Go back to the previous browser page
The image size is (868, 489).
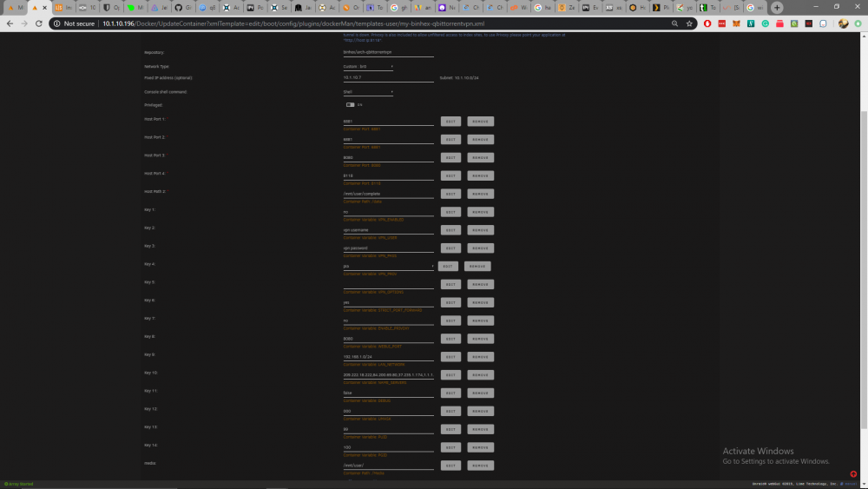(x=10, y=23)
